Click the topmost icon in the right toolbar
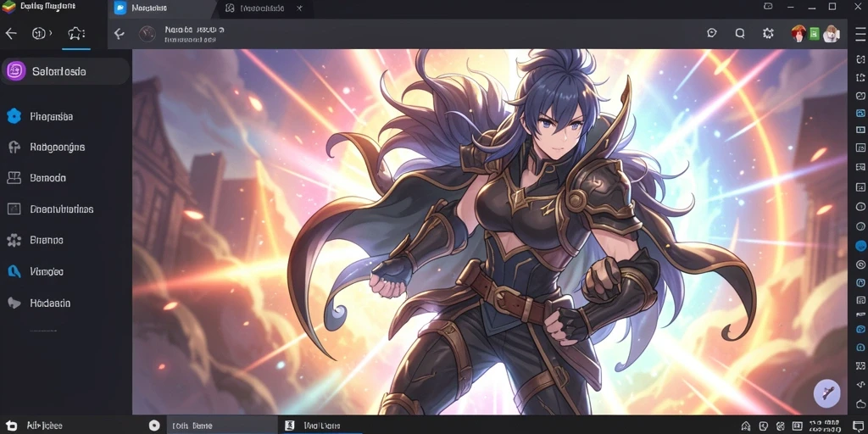The image size is (868, 434). pyautogui.click(x=860, y=59)
